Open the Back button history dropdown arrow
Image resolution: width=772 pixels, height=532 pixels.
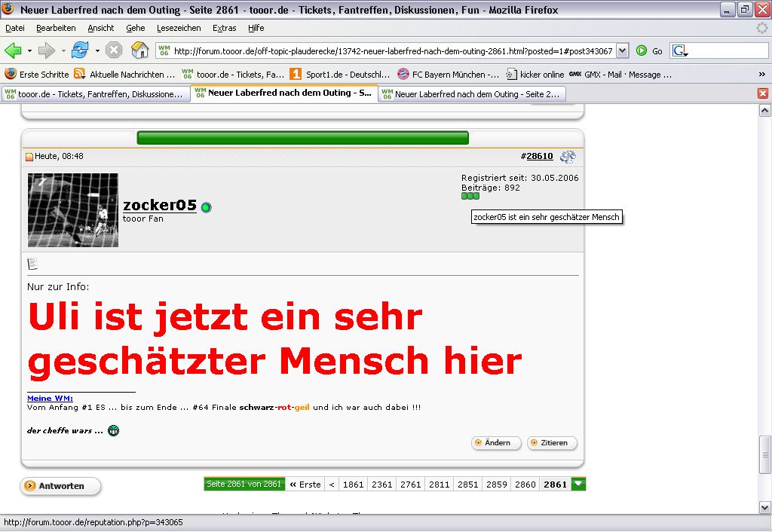[30, 50]
